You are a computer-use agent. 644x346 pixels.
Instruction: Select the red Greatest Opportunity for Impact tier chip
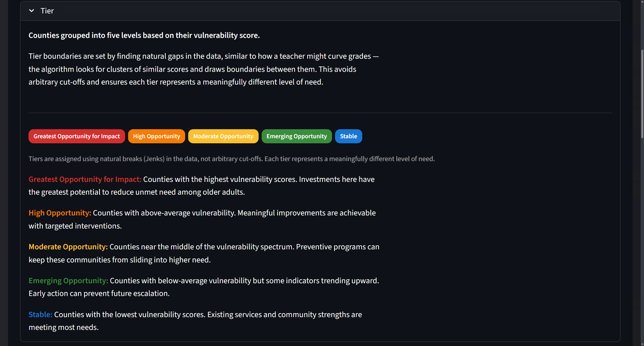tap(76, 136)
